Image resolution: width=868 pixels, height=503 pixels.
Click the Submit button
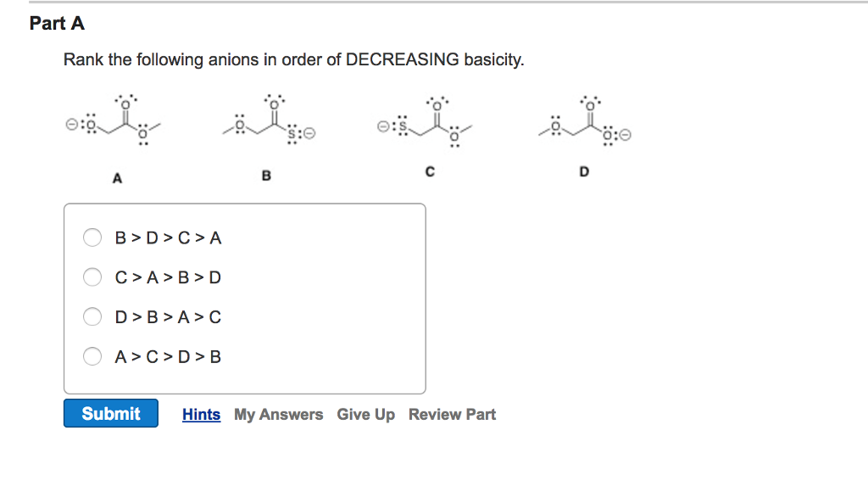[x=110, y=413]
